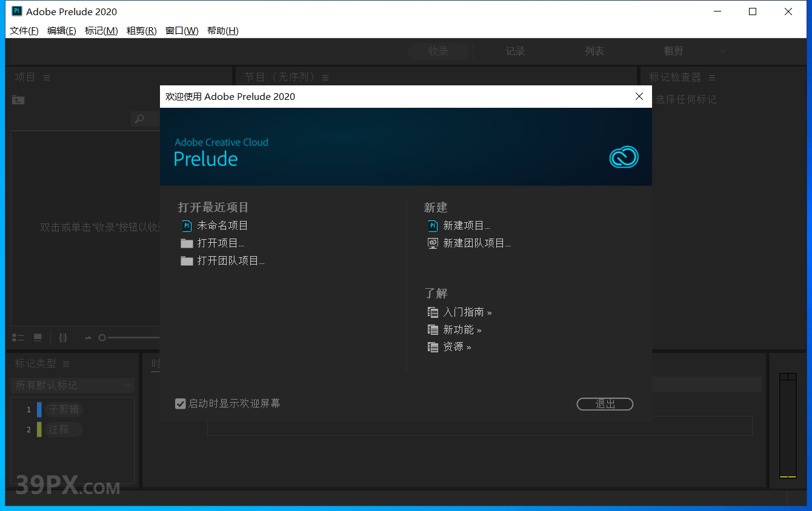812x511 pixels.
Task: Start a new project via 新建项目...
Action: [x=467, y=226]
